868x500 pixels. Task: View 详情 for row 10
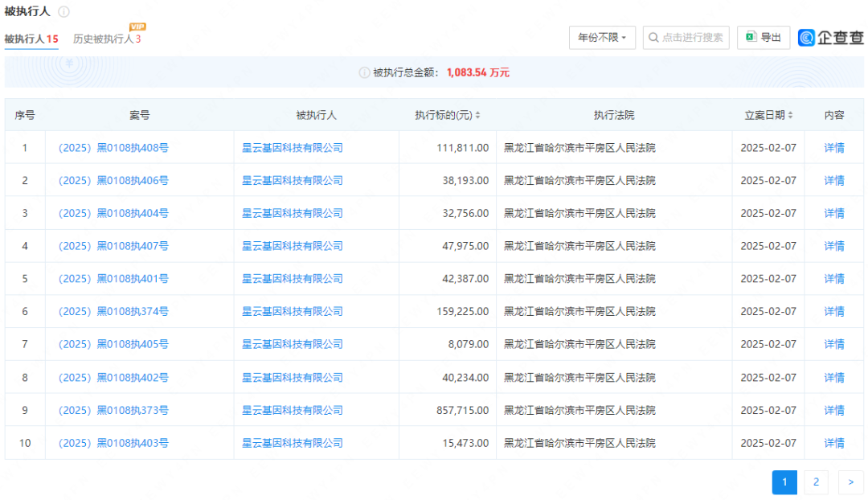834,444
